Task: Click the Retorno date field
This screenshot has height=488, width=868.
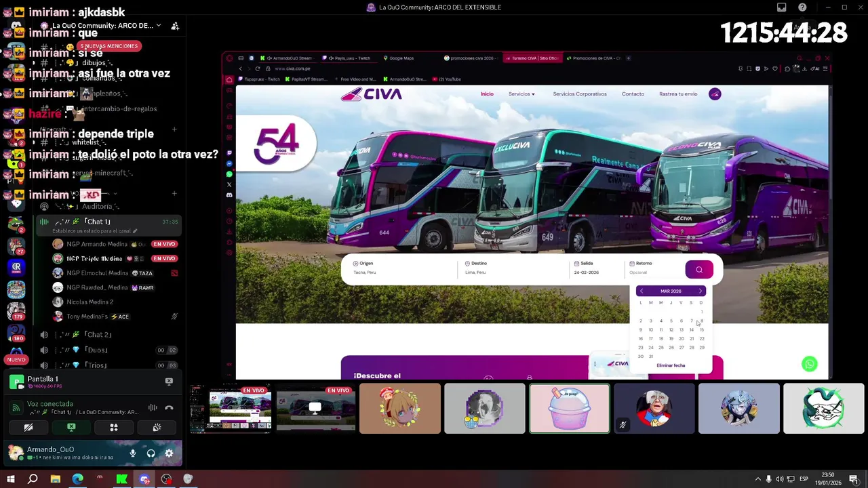Action: (x=654, y=268)
